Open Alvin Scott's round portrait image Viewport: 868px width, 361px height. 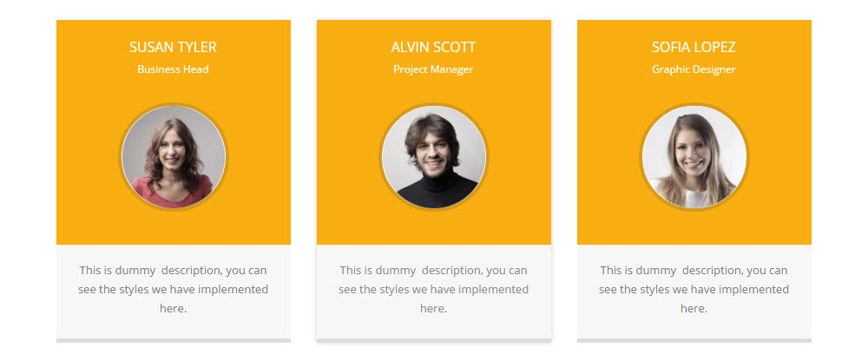(433, 157)
